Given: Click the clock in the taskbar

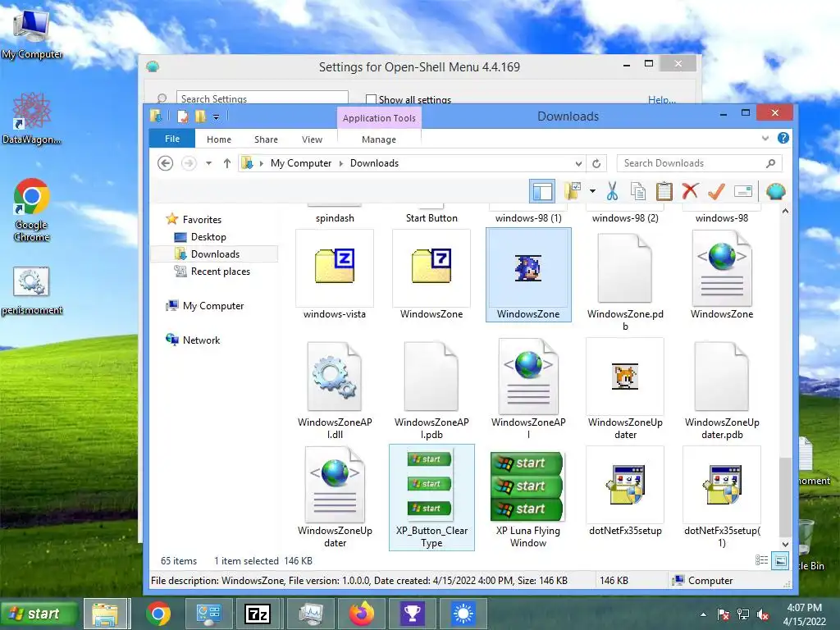Looking at the screenshot, I should click(804, 614).
